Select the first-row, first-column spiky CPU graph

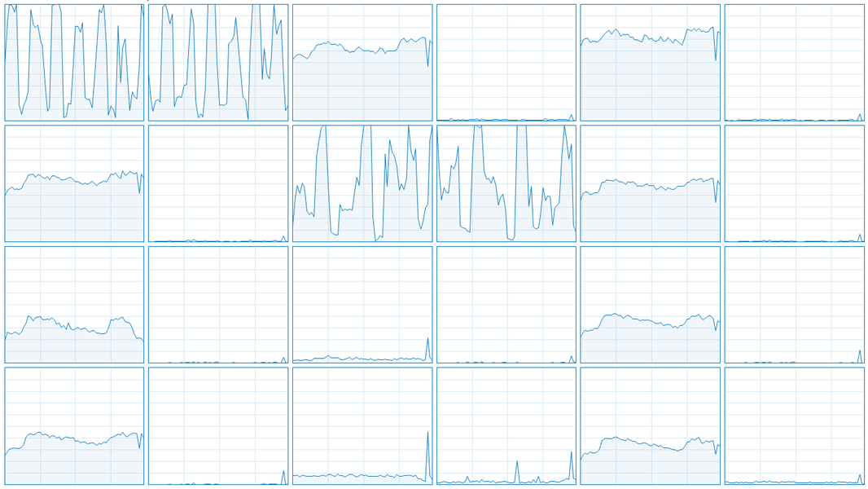74,63
